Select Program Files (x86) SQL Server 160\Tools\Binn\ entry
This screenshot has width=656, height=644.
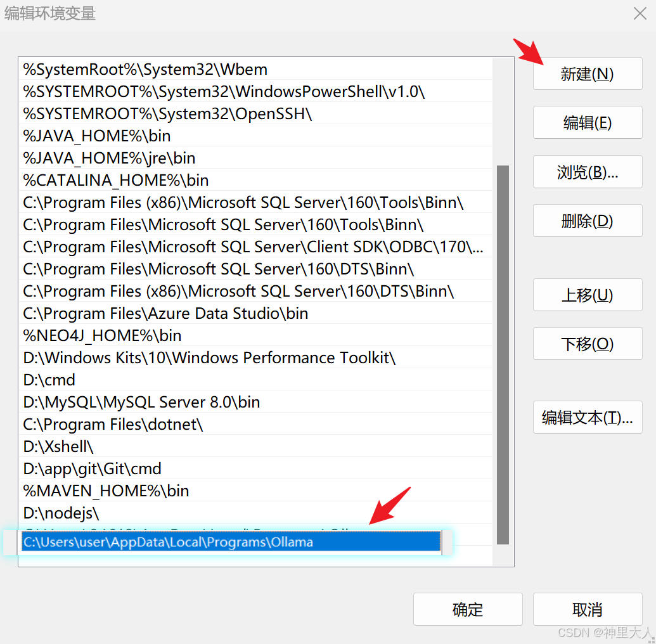point(255,202)
